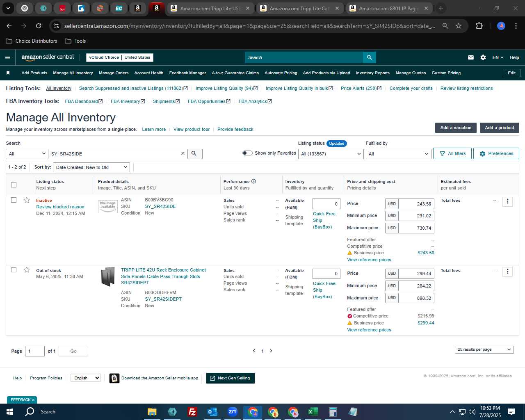Screen dimensions: 525x420
Task: Switch to the 8301 IP Paging browser tab
Action: (389, 8)
